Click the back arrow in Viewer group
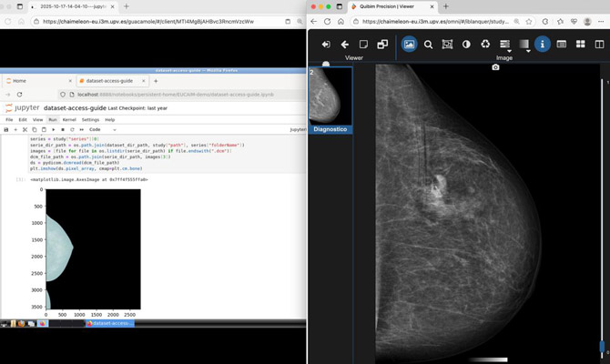 [x=345, y=45]
